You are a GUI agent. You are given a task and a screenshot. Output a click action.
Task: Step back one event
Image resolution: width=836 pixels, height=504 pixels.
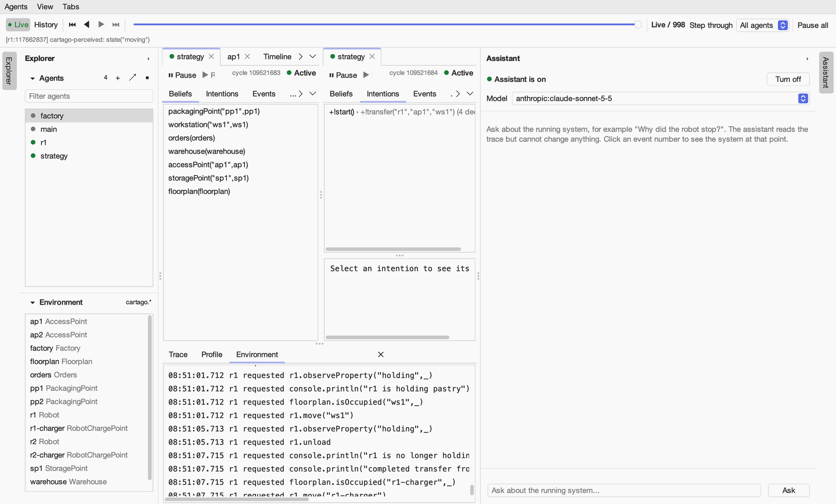pos(87,25)
